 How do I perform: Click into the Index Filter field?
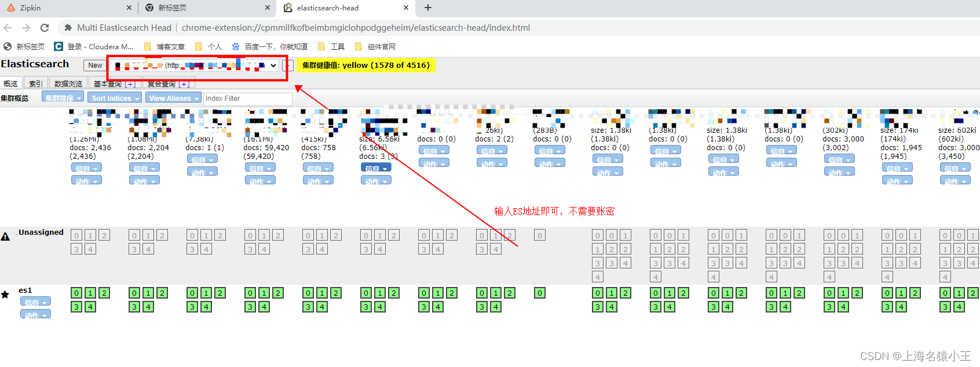[248, 99]
